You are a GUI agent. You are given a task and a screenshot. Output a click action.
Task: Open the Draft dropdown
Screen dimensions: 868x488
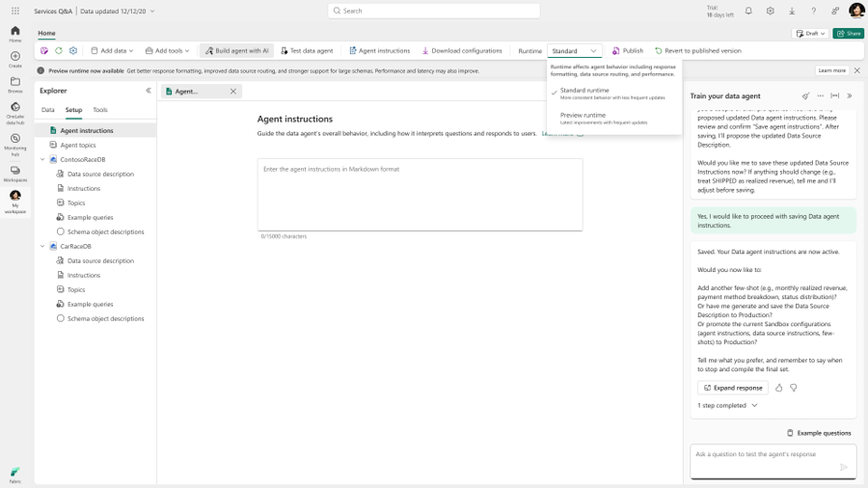pyautogui.click(x=810, y=33)
